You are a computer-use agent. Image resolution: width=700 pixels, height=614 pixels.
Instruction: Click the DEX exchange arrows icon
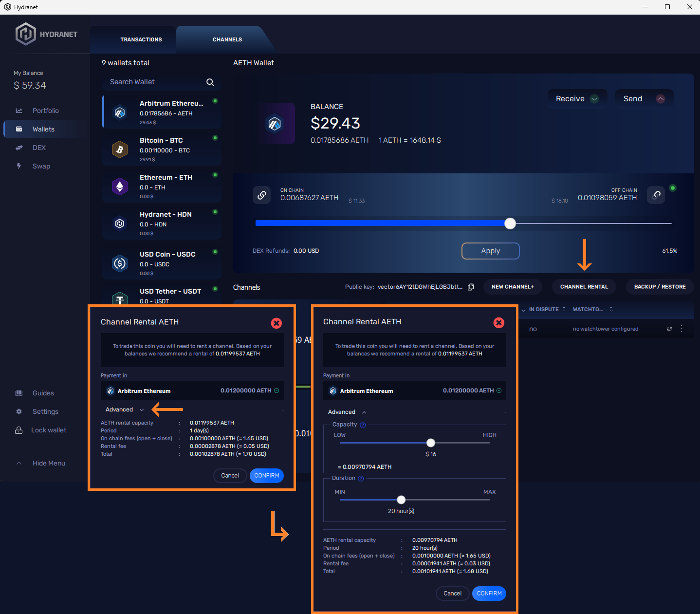point(19,148)
